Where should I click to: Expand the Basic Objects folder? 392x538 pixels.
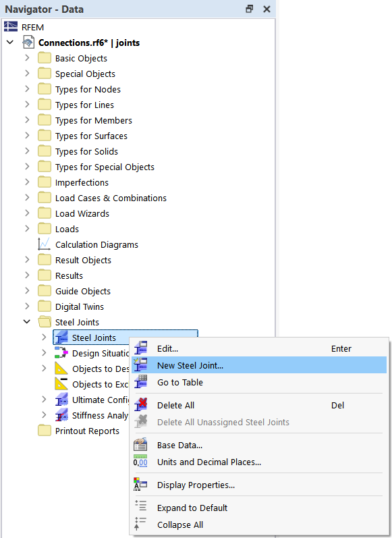pos(27,57)
